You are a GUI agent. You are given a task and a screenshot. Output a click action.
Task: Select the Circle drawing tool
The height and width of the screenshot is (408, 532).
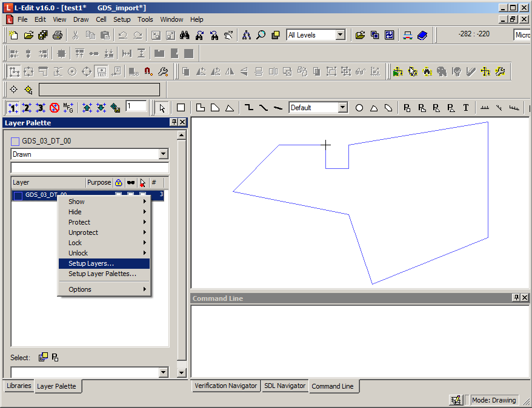click(359, 108)
